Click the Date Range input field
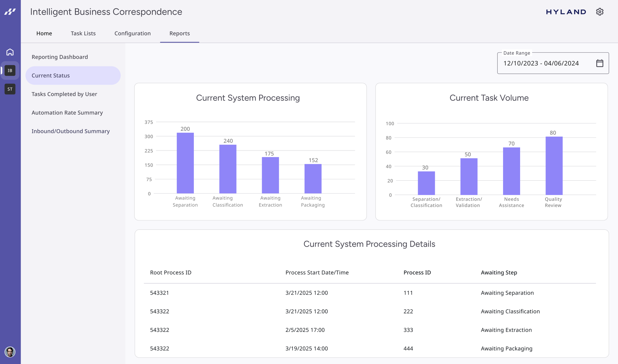This screenshot has height=364, width=618. (541, 63)
